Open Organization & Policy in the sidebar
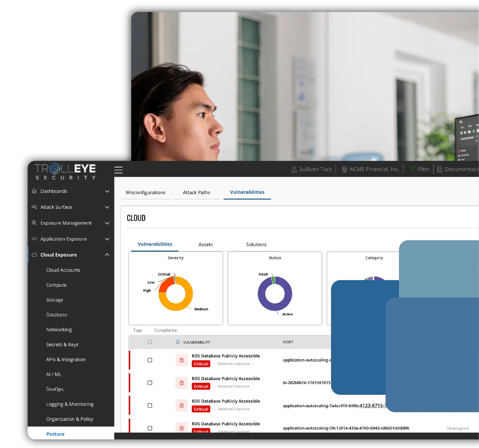 (70, 419)
